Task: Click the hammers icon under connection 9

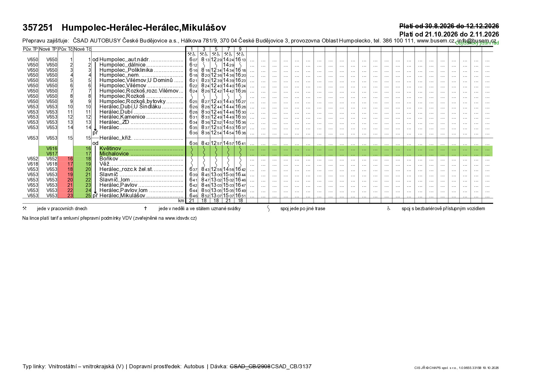Action: pyautogui.click(x=238, y=54)
